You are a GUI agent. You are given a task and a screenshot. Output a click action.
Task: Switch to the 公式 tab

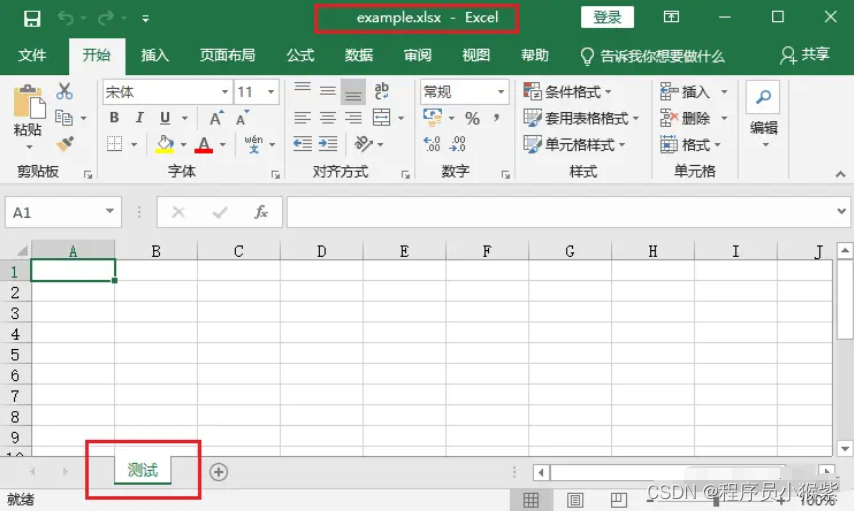point(301,55)
